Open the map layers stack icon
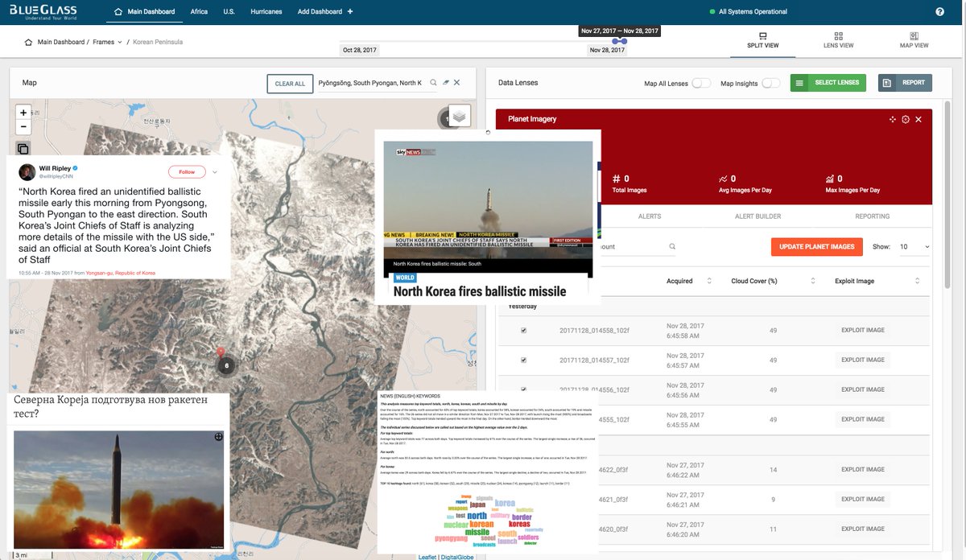966x560 pixels. (x=459, y=117)
